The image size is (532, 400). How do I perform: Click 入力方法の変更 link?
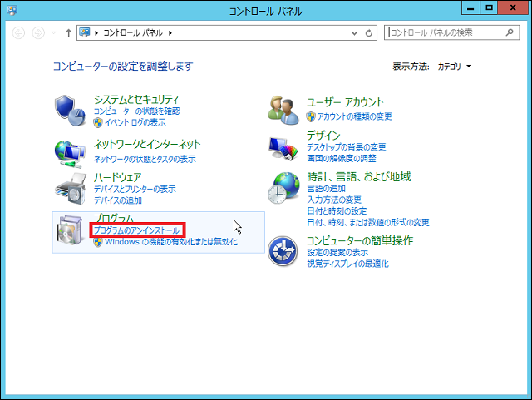click(334, 200)
